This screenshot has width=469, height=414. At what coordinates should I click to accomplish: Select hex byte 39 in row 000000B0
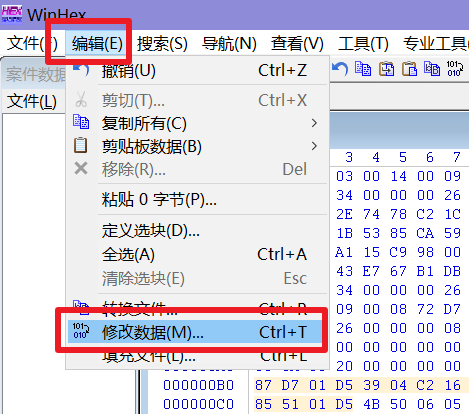tap(371, 385)
